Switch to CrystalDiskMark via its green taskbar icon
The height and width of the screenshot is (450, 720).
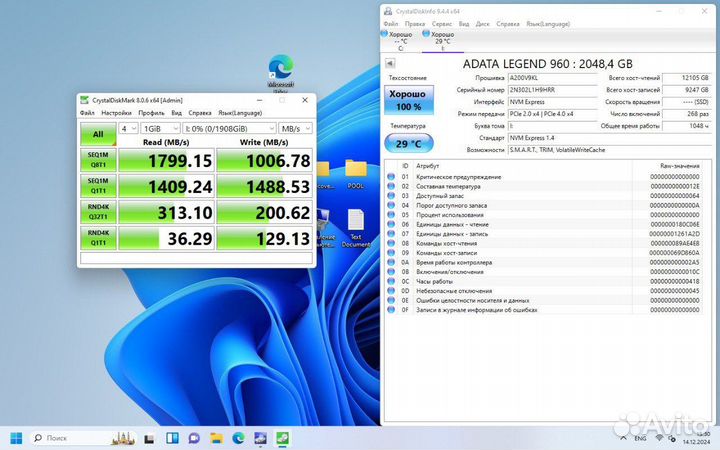[282, 438]
